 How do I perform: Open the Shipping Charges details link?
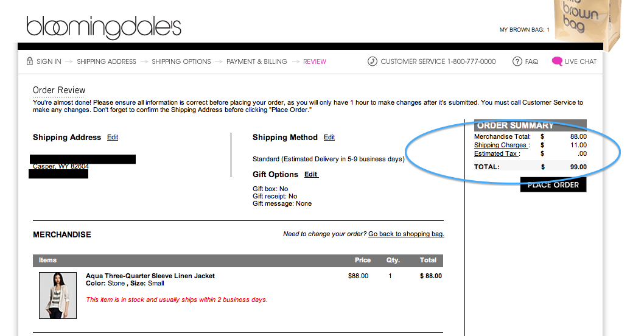click(501, 145)
